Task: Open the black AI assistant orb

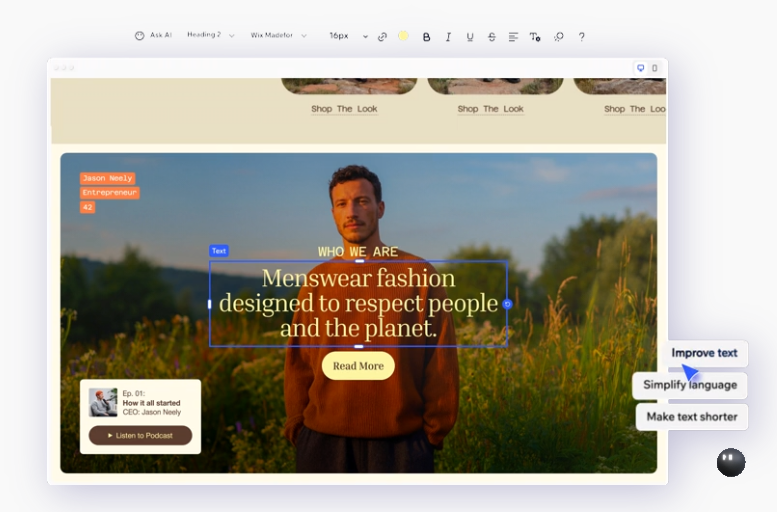Action: (731, 462)
